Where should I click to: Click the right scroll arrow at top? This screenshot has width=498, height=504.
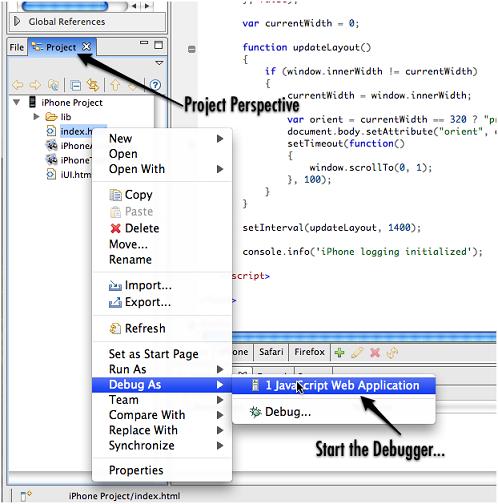click(147, 6)
